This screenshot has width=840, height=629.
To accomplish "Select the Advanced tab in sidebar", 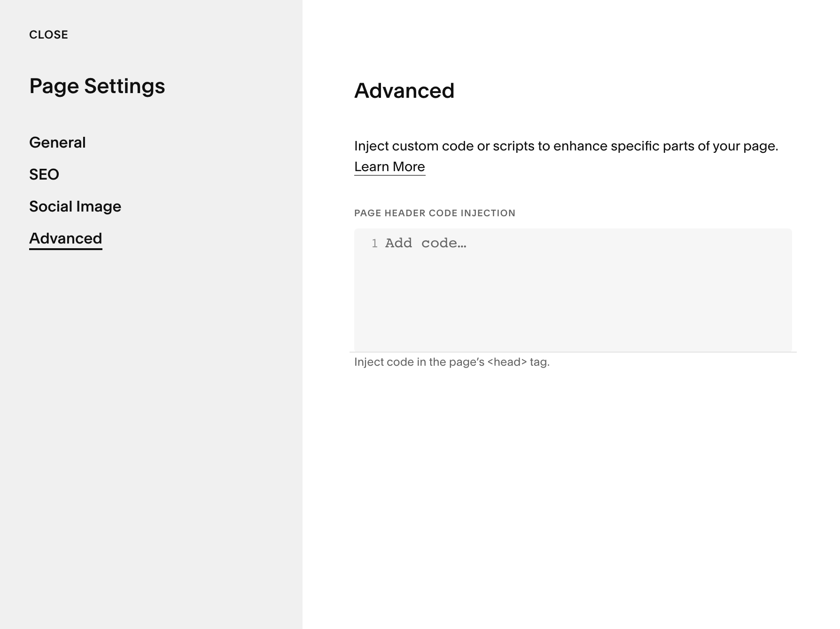I will (65, 238).
